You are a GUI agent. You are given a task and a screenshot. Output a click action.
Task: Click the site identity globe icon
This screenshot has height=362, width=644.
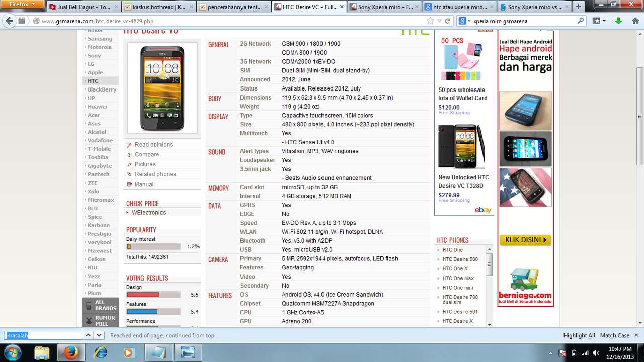click(36, 21)
